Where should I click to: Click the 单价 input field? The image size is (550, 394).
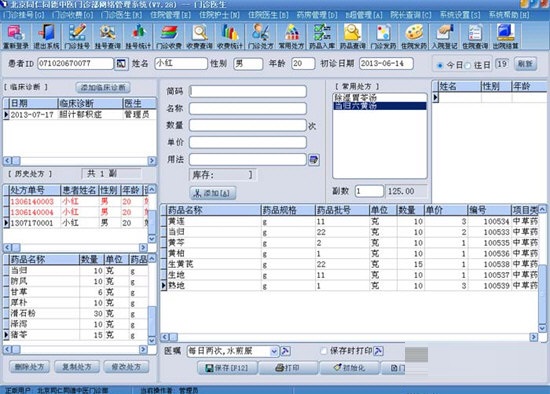coord(248,142)
